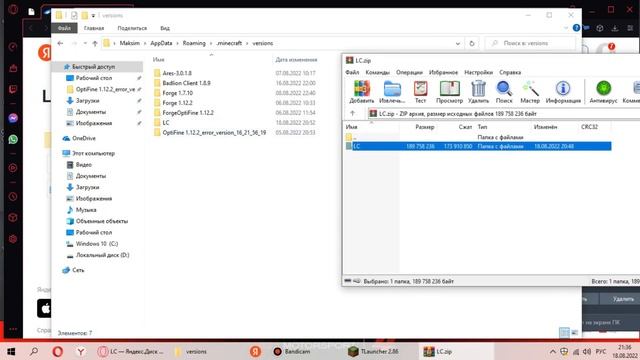This screenshot has width=640, height=360.
Task: Click the Удалить (Delete) trash icon
Action: pyautogui.click(x=478, y=91)
